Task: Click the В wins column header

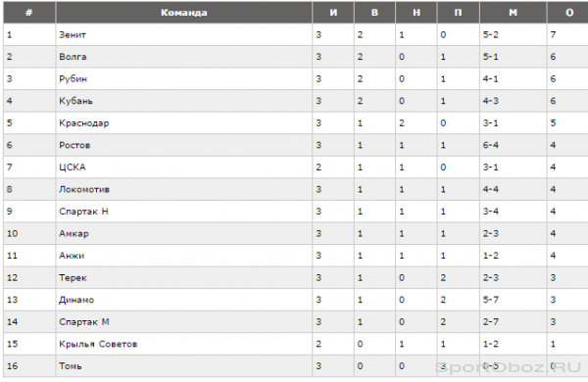Action: point(374,13)
